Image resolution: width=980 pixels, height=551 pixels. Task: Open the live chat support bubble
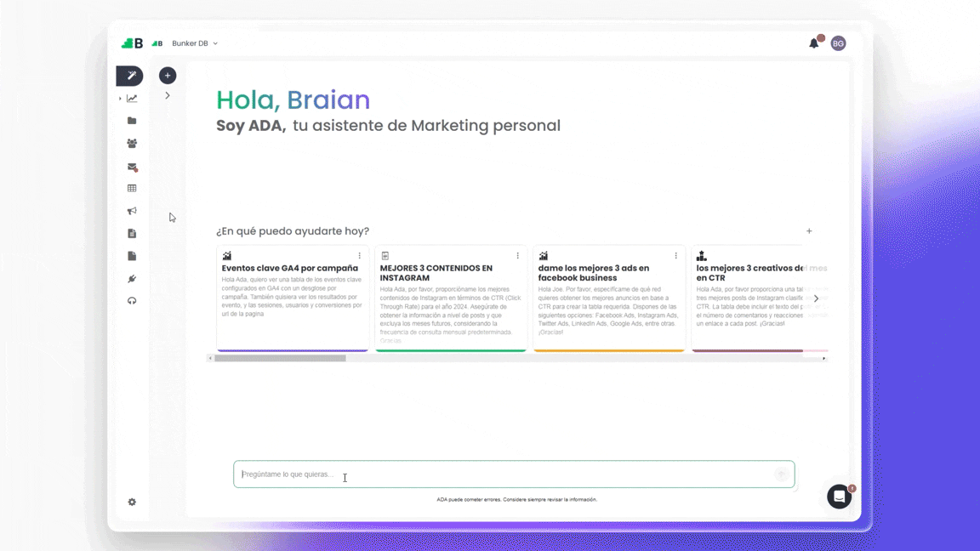840,497
